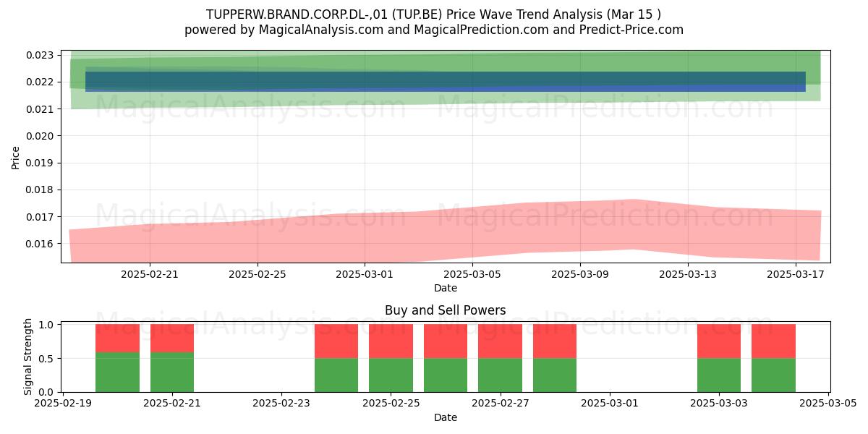Click the 2025-03-13 date tick label
Viewport: 868px width, 434px height.
[x=689, y=274]
